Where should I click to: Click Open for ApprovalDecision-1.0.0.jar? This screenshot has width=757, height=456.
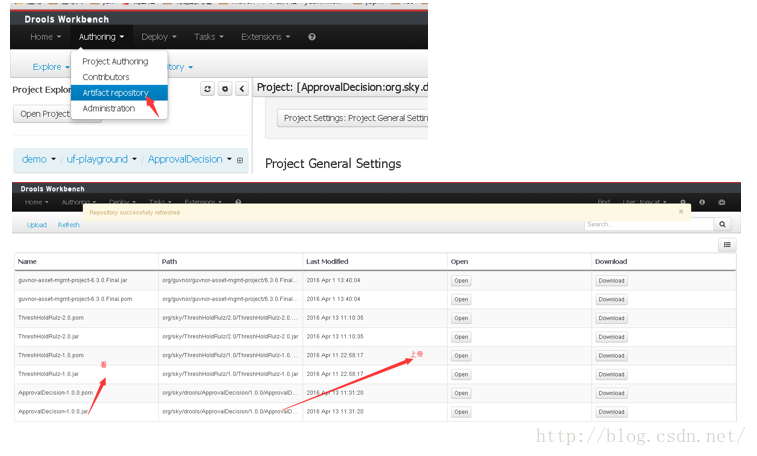461,412
